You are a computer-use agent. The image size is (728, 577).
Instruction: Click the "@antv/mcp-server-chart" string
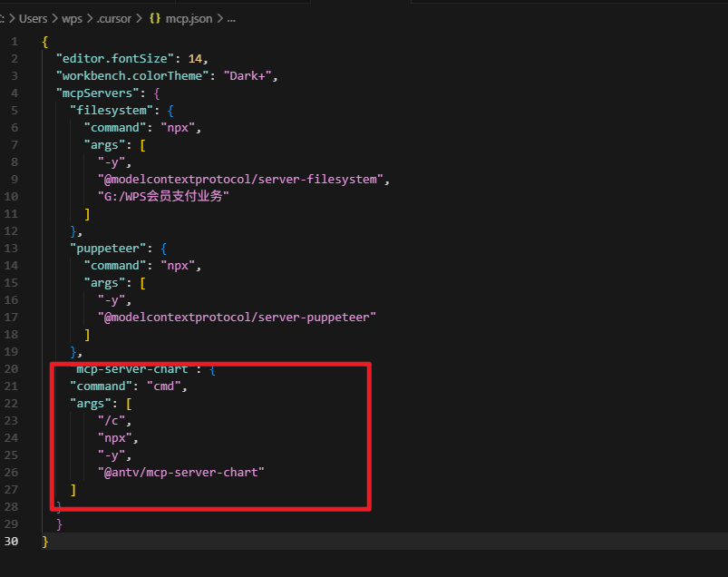[x=181, y=473]
